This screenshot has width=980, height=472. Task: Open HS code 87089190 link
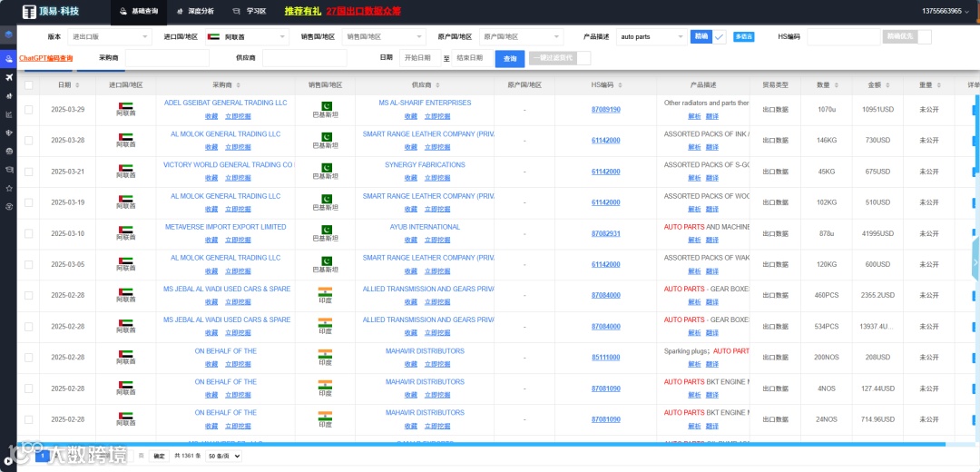click(x=605, y=110)
